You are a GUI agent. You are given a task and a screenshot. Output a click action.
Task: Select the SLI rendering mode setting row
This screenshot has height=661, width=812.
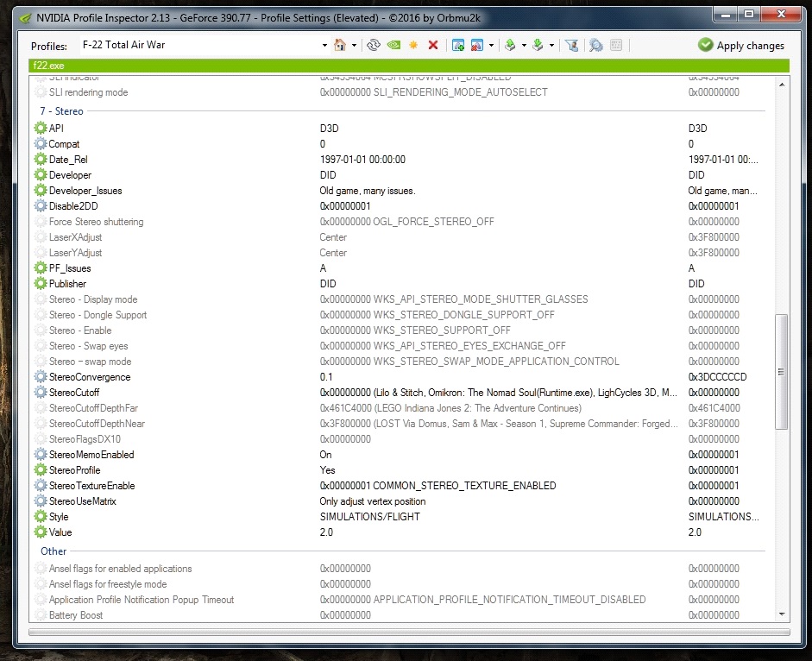pos(399,92)
